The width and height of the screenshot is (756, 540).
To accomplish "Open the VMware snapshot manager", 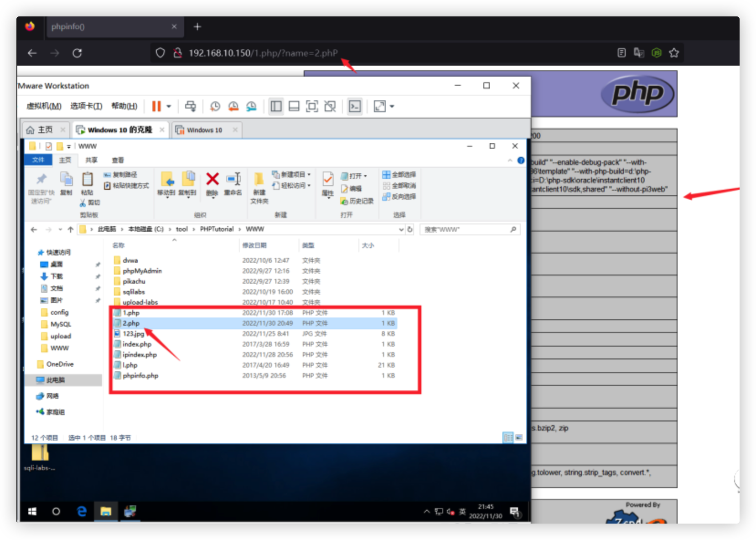I will [251, 106].
